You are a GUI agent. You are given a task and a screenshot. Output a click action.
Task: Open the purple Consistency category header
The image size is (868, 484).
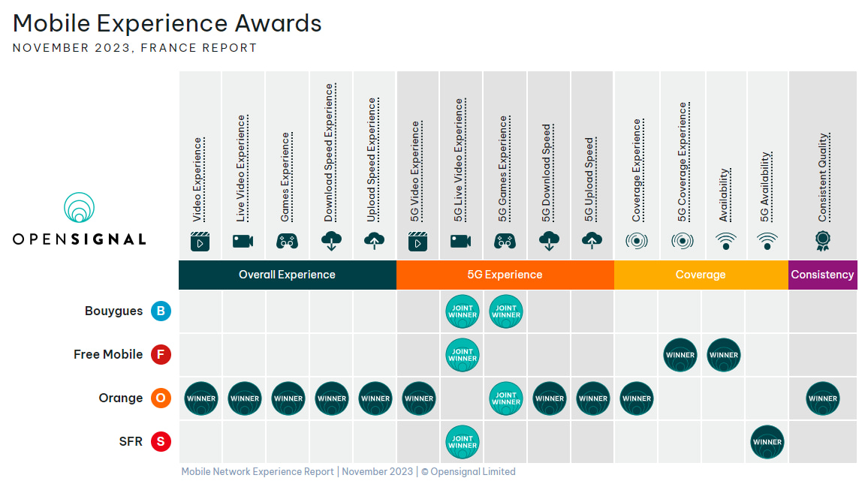(x=822, y=275)
